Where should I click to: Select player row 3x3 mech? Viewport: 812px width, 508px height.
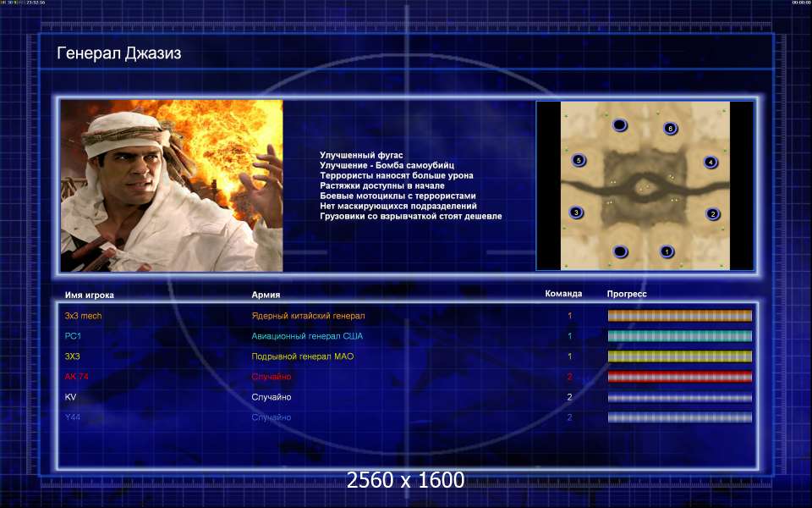pos(83,316)
